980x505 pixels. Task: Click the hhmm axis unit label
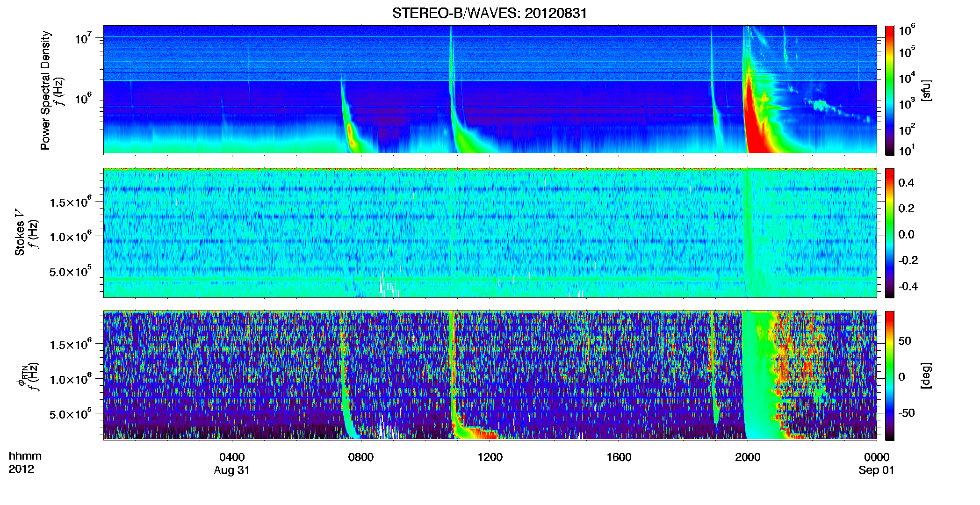tap(25, 456)
